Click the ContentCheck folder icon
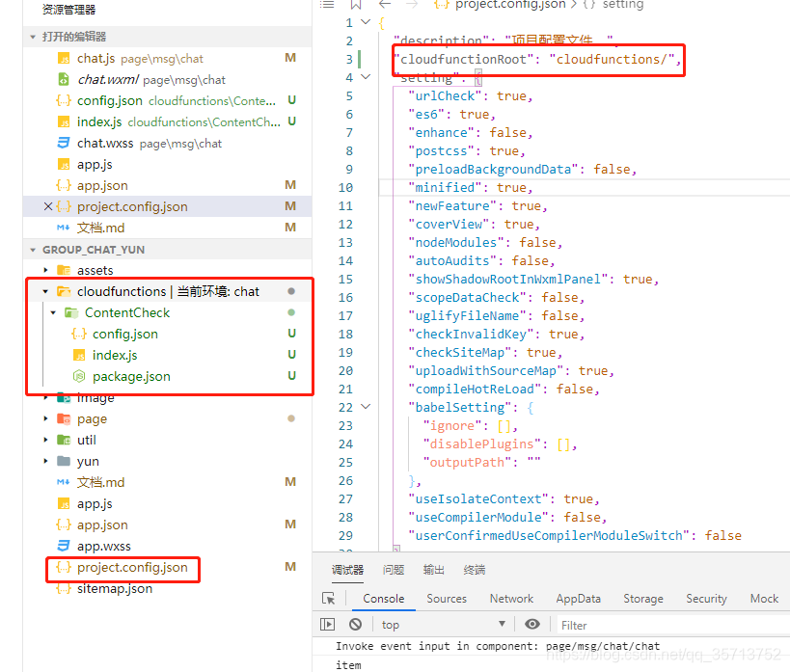 [x=71, y=312]
